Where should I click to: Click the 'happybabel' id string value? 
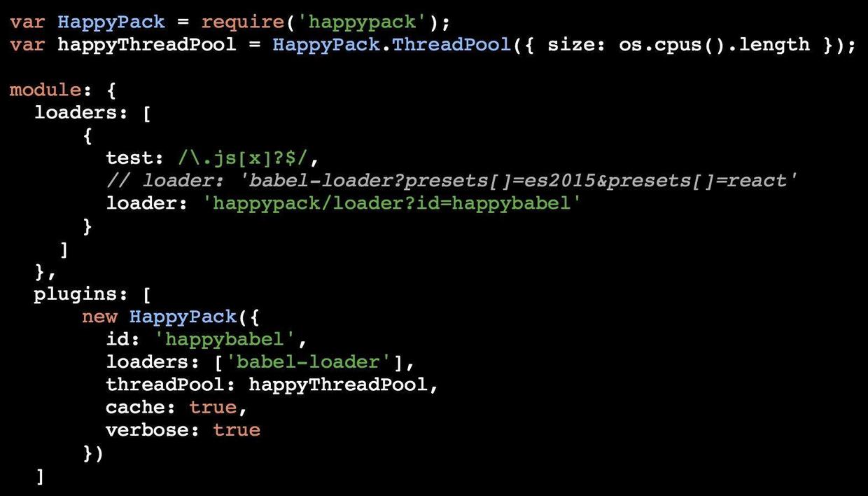[x=225, y=340]
